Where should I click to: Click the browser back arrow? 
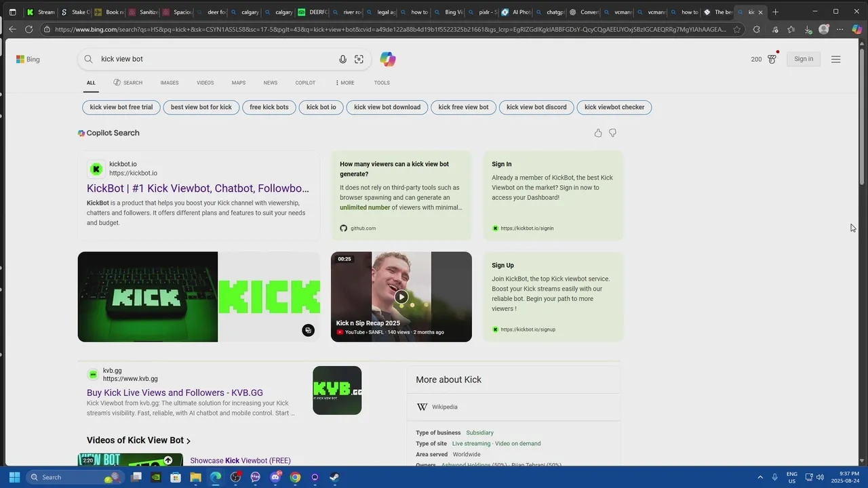(x=12, y=29)
